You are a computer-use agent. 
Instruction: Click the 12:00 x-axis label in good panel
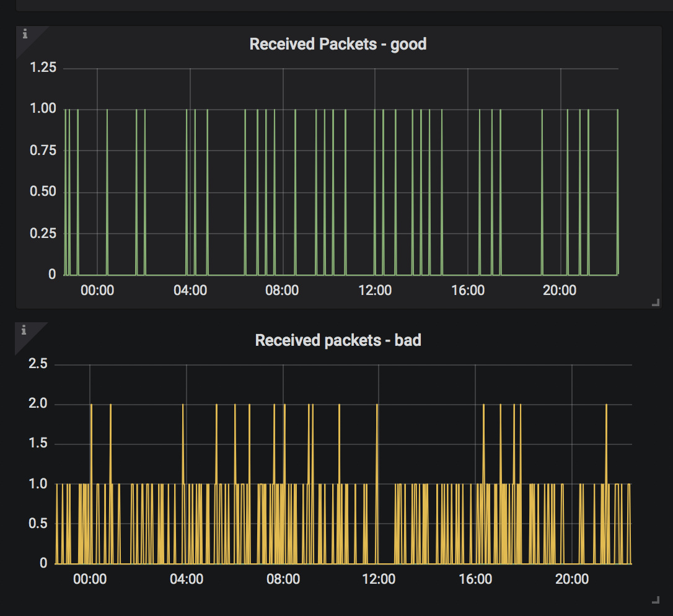[x=375, y=291]
